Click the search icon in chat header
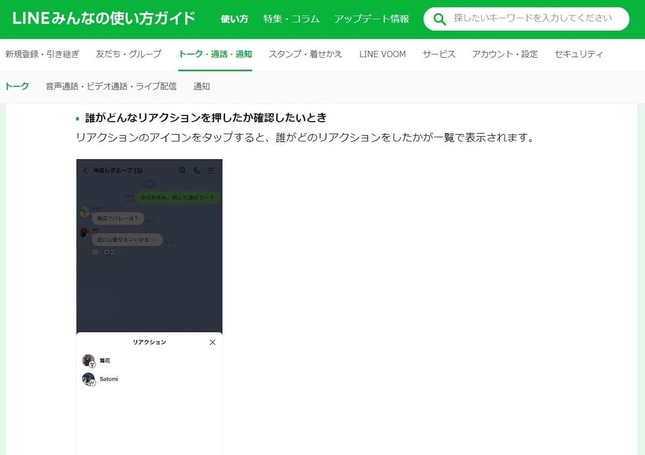Screen dimensions: 645x455 coord(182,170)
